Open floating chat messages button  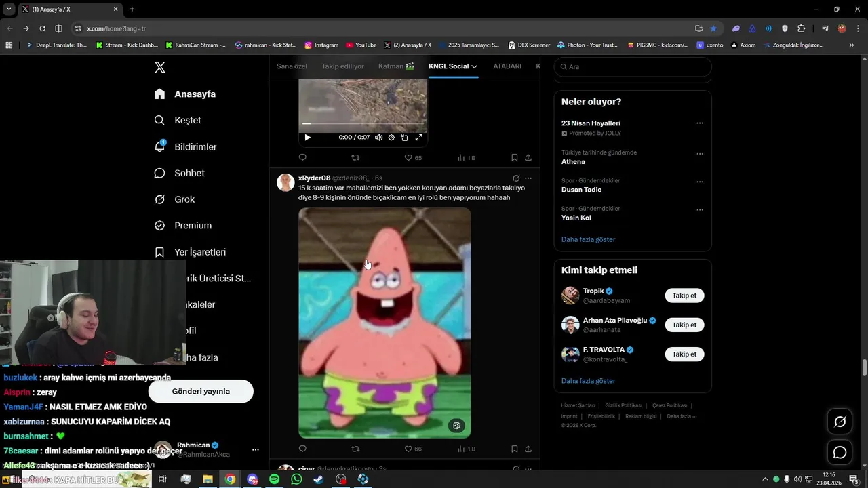[840, 452]
